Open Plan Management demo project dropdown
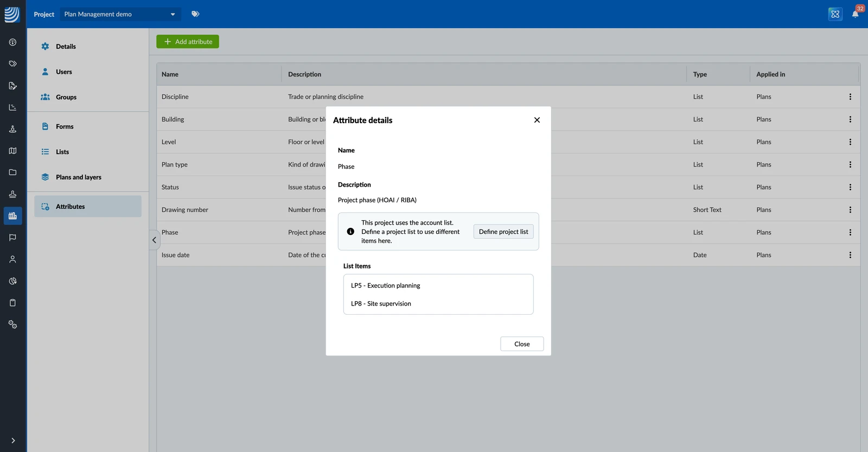 pyautogui.click(x=119, y=14)
